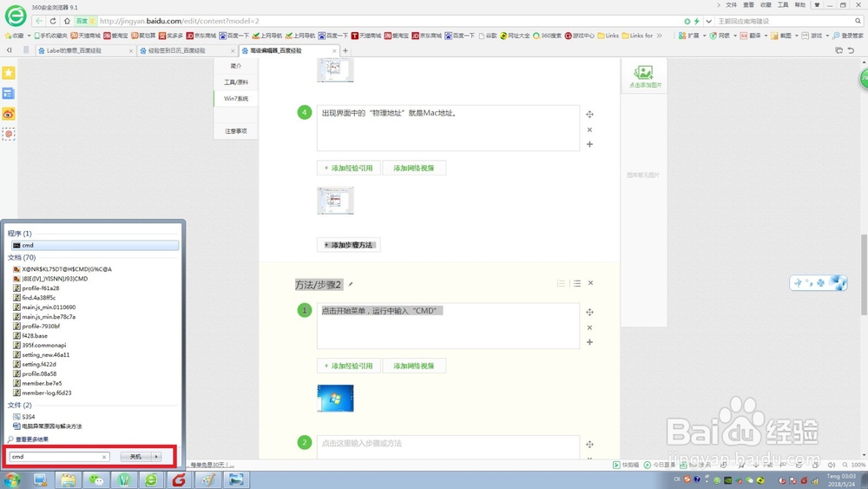
Task: Expand shutdown options arrow next to 关机
Action: 156,456
